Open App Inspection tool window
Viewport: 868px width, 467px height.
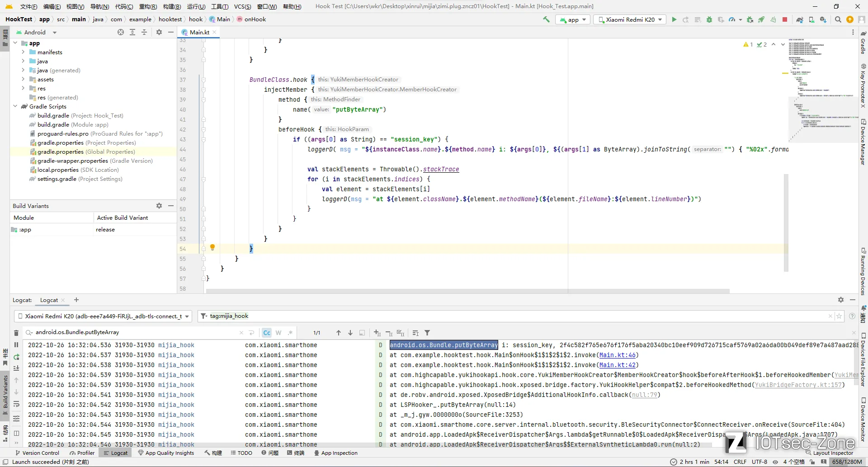click(x=335, y=453)
